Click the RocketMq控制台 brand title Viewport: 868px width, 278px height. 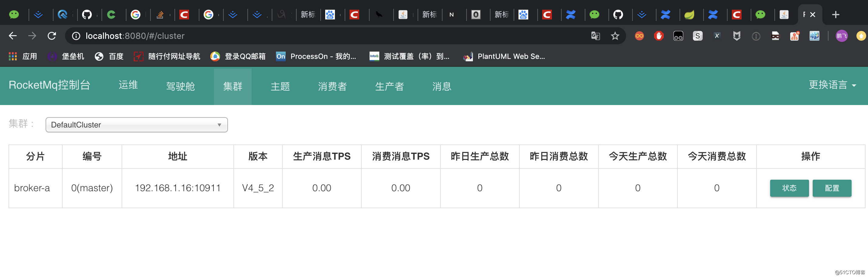point(50,85)
